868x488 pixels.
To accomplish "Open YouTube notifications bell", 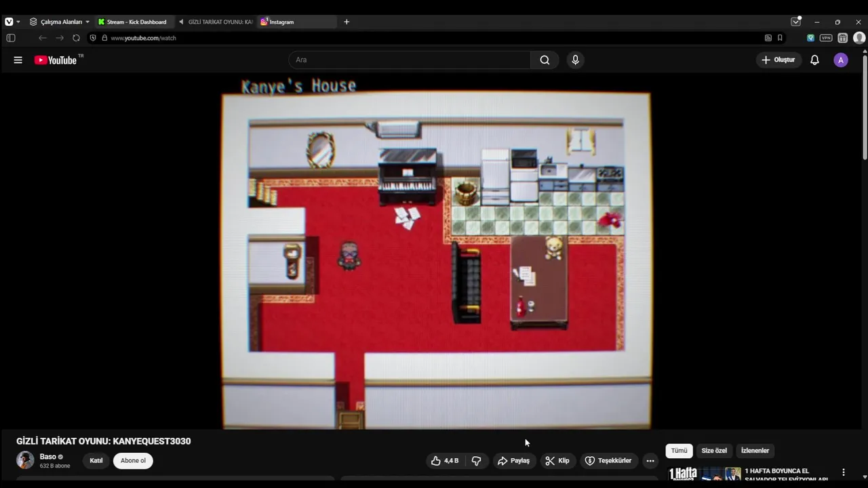I will point(814,60).
